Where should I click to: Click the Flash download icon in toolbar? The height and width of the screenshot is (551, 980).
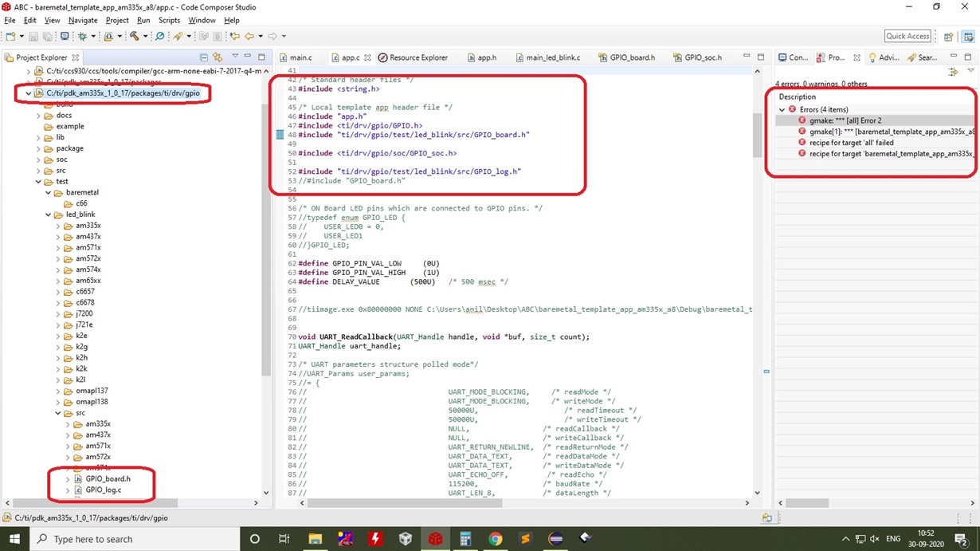pos(108,36)
